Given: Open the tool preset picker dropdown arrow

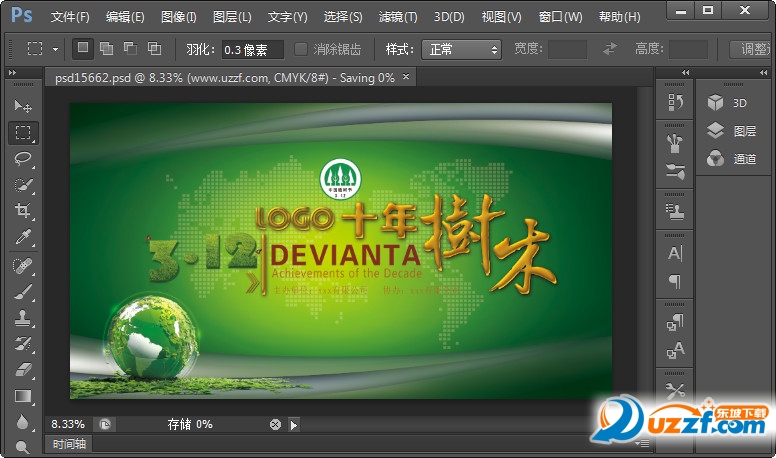Looking at the screenshot, I should (x=55, y=50).
